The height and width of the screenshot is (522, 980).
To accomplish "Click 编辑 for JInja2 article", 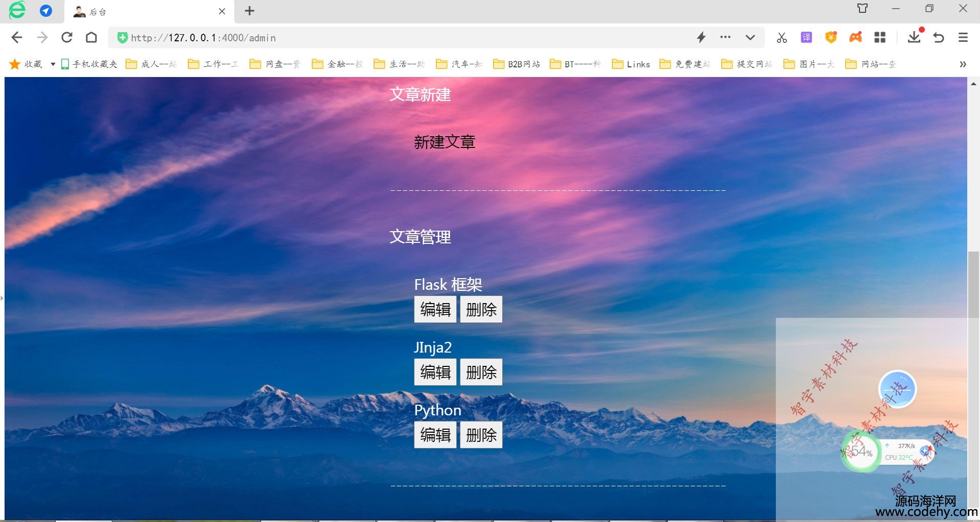I will (435, 372).
